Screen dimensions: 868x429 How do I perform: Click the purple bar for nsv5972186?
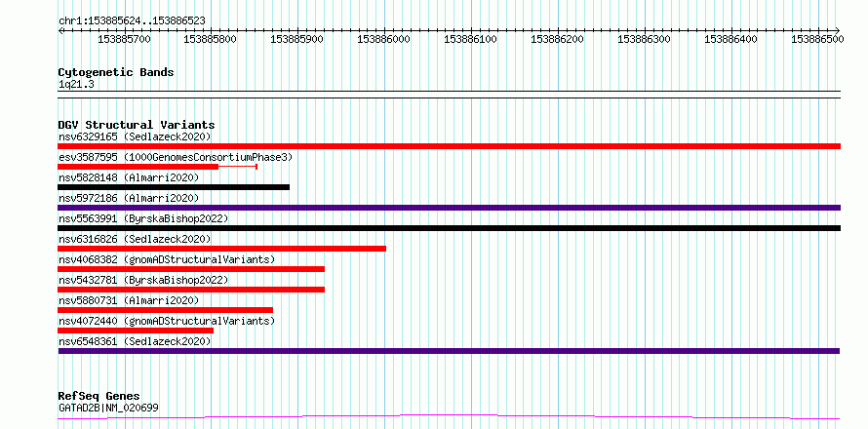(449, 208)
